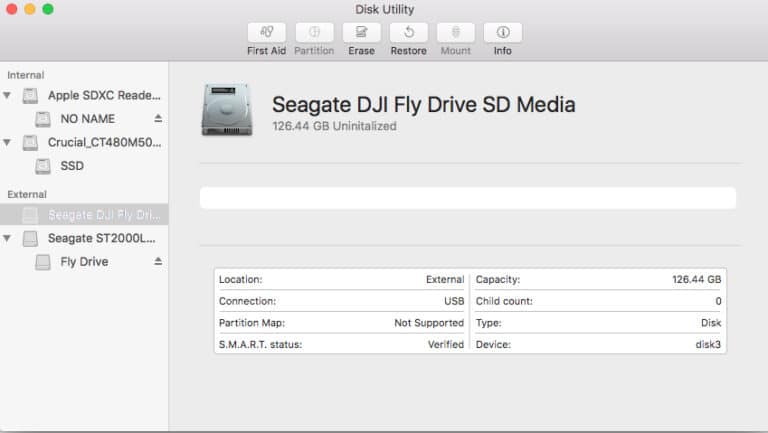
Task: Click Capacity value 126.44 GB
Action: coord(696,279)
